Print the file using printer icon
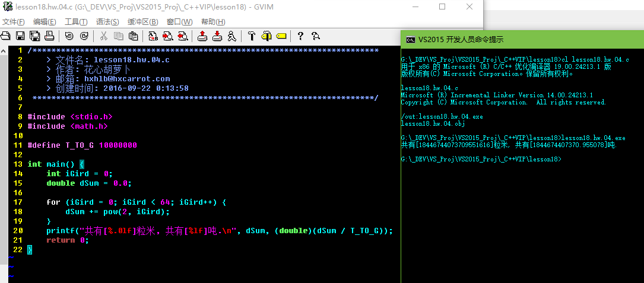This screenshot has width=644, height=283. click(50, 36)
